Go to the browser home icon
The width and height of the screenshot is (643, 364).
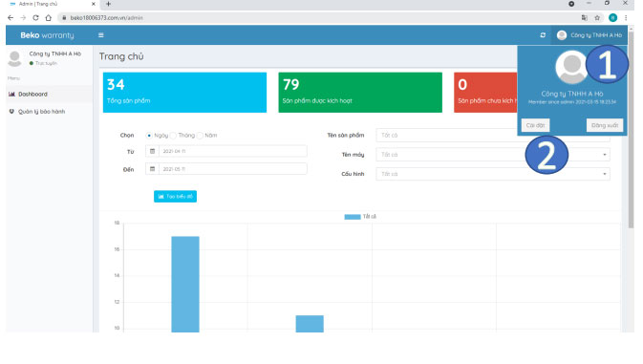coord(49,17)
